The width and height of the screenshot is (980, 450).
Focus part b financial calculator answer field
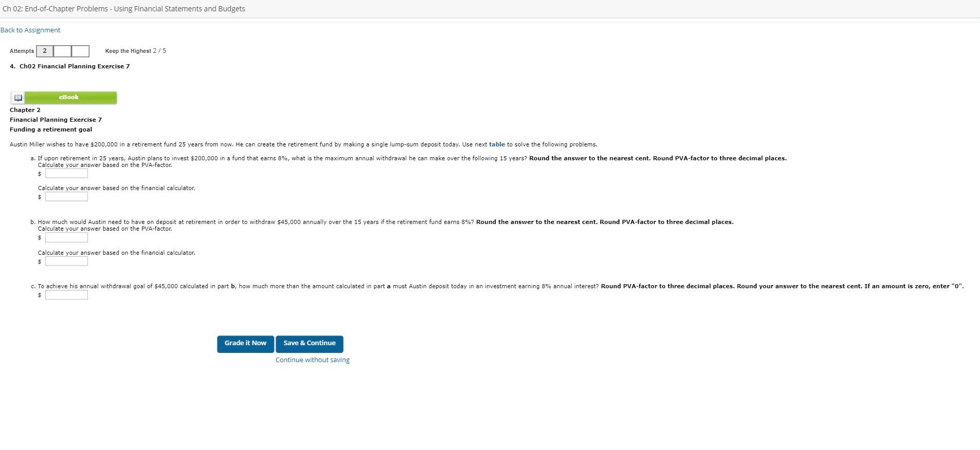click(x=66, y=261)
